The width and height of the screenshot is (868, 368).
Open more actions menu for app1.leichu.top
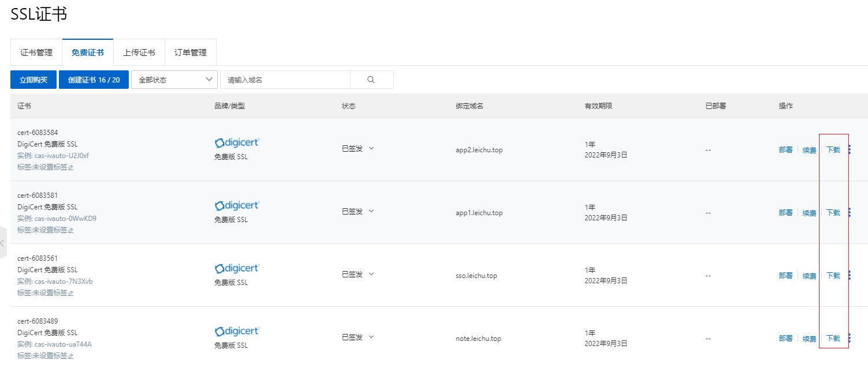point(849,212)
